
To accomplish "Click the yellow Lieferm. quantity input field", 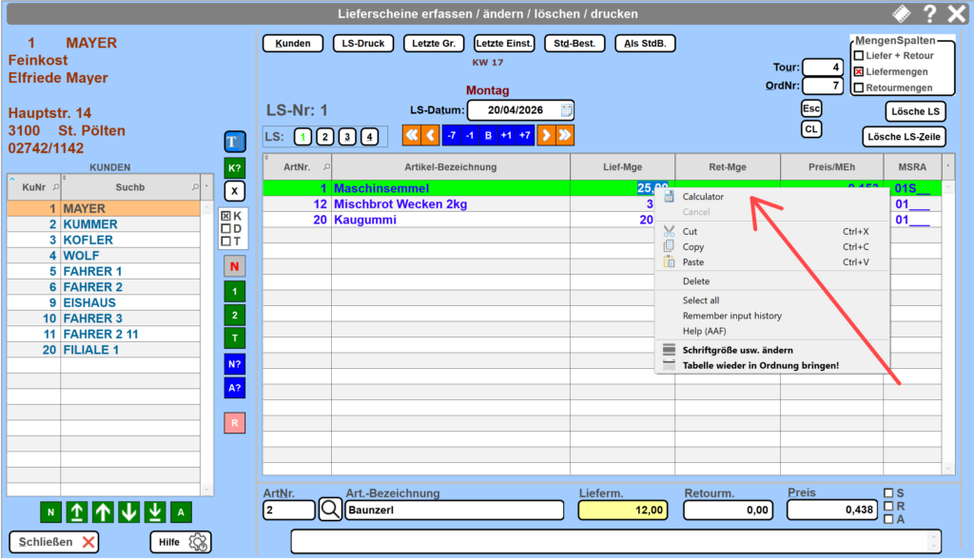I will 623,511.
